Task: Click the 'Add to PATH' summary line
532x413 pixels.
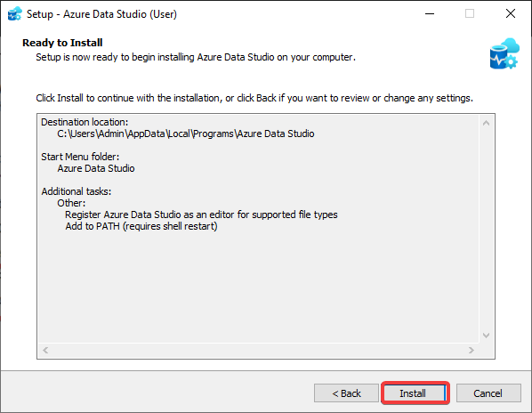Action: (x=141, y=226)
